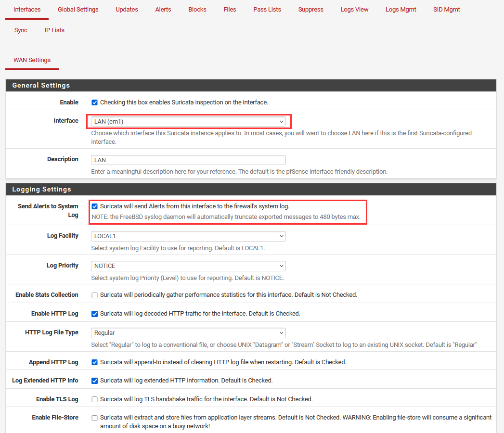The width and height of the screenshot is (504, 433).
Task: Uncheck Log Extended HTTP Info checkbox
Action: coord(95,381)
